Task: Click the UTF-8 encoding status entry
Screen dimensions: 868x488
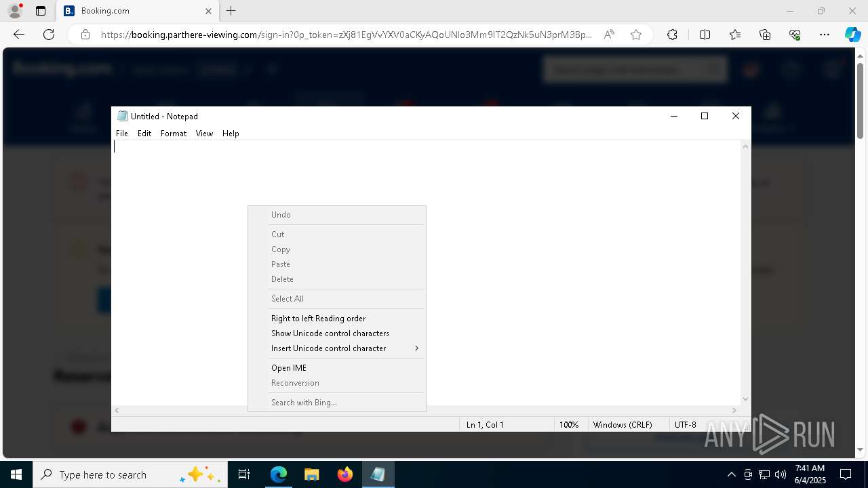Action: point(685,425)
